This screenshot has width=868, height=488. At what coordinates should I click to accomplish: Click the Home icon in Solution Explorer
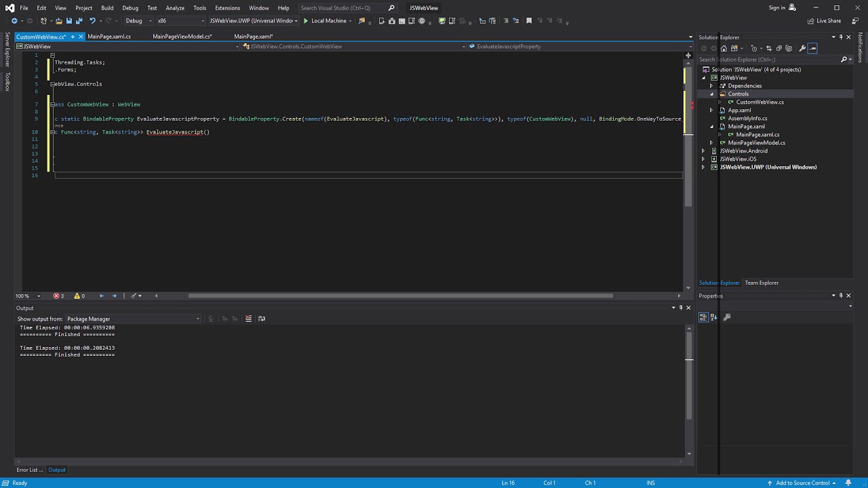pos(724,48)
